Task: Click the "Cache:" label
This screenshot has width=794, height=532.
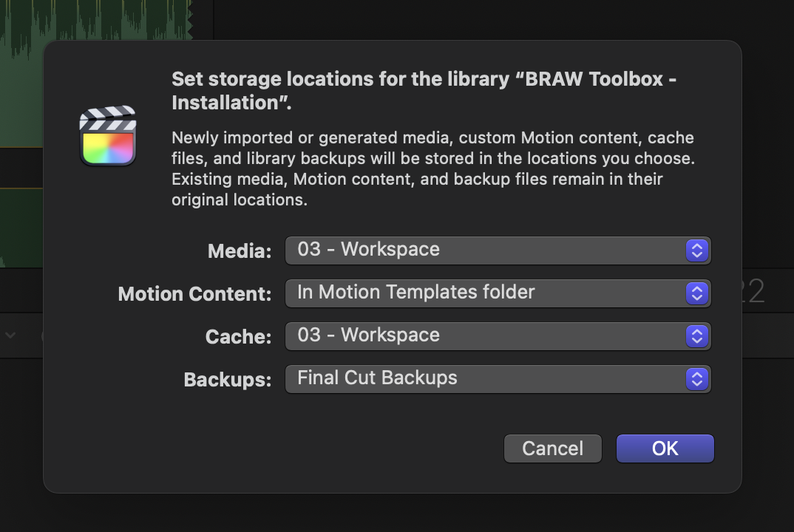Action: (x=238, y=337)
